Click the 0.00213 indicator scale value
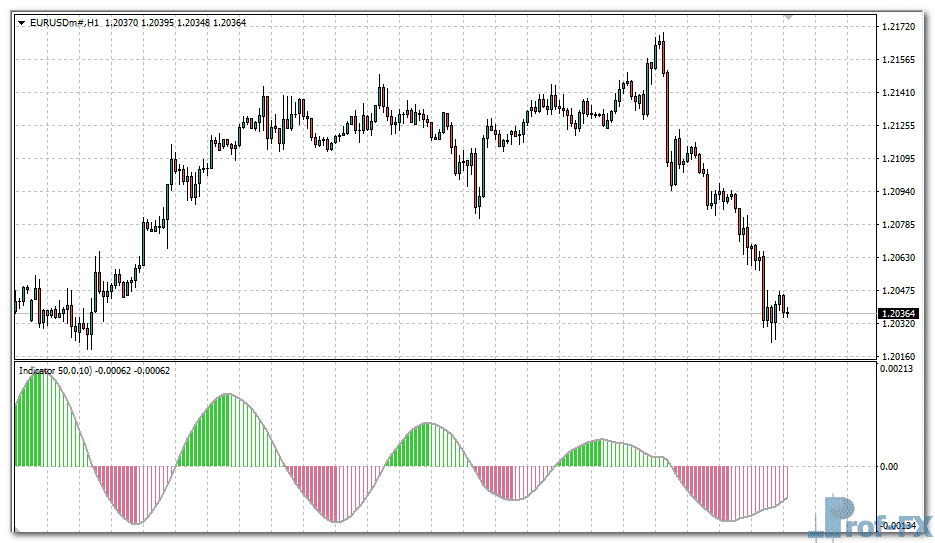The height and width of the screenshot is (543, 935). 896,370
